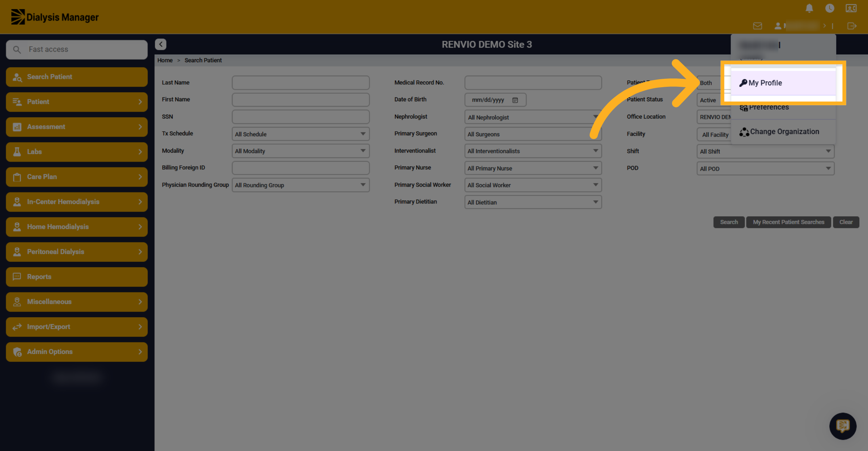Expand In-Center Hemodialysis menu
The width and height of the screenshot is (868, 451).
click(77, 202)
